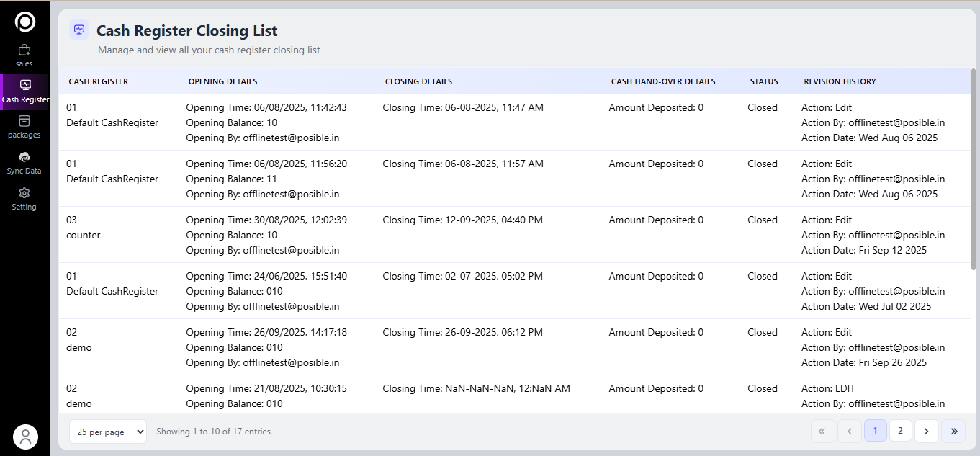The width and height of the screenshot is (980, 456).
Task: Click the Revision History column header
Action: 840,81
